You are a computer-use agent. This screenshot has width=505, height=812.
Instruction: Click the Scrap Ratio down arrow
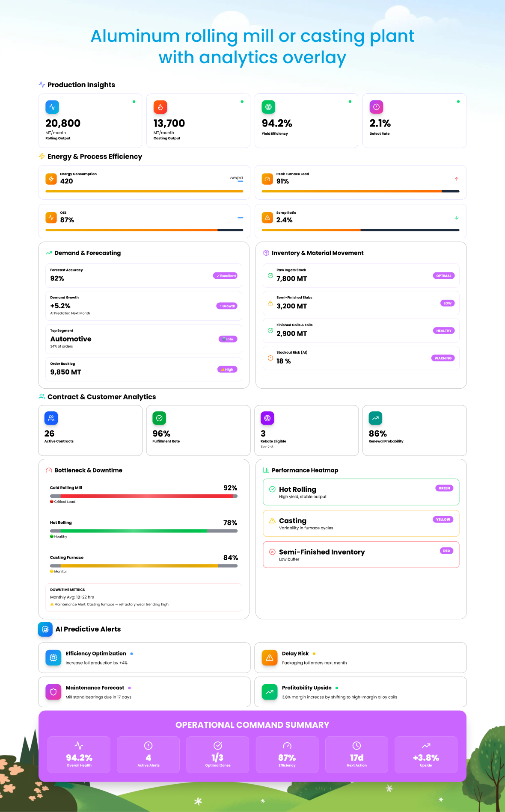[457, 218]
